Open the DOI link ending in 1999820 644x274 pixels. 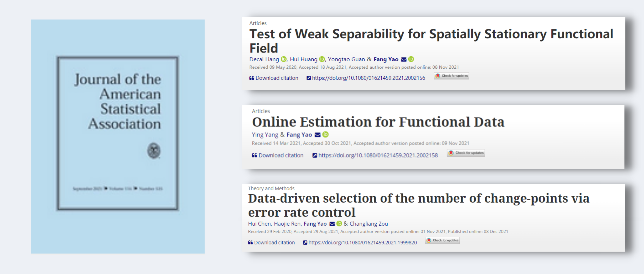[362, 243]
